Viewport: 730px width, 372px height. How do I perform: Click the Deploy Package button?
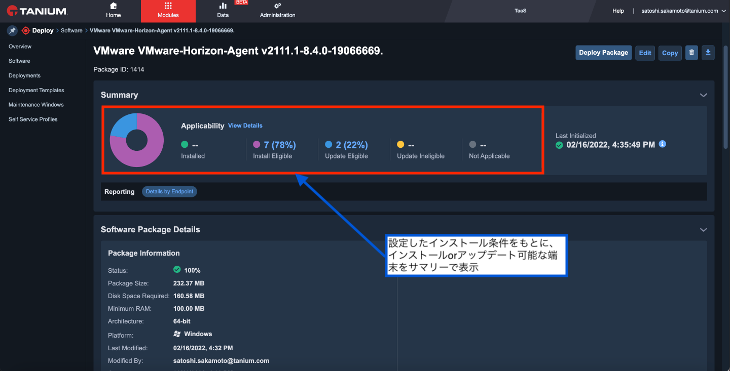(x=603, y=53)
